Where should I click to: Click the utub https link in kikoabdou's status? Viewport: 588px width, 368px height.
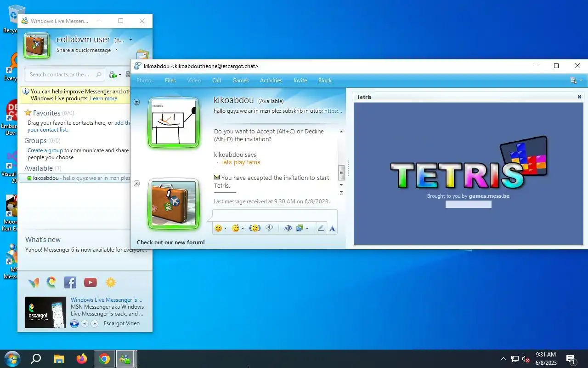click(333, 111)
